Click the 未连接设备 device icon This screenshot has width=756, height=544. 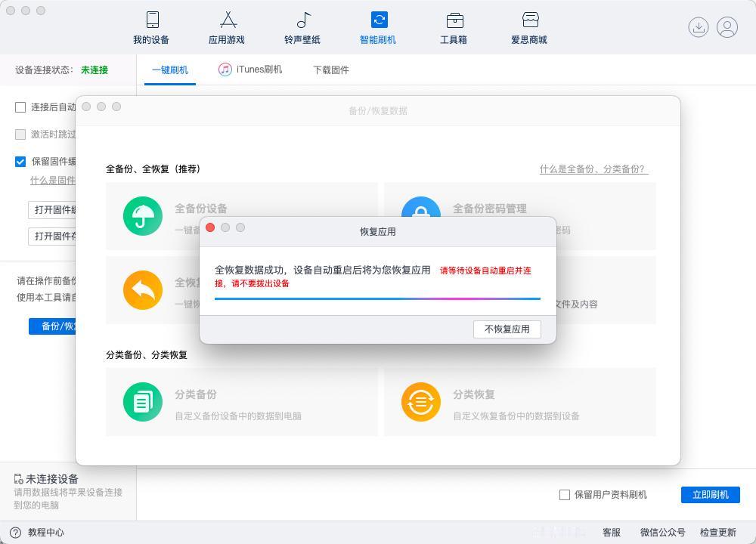point(18,479)
